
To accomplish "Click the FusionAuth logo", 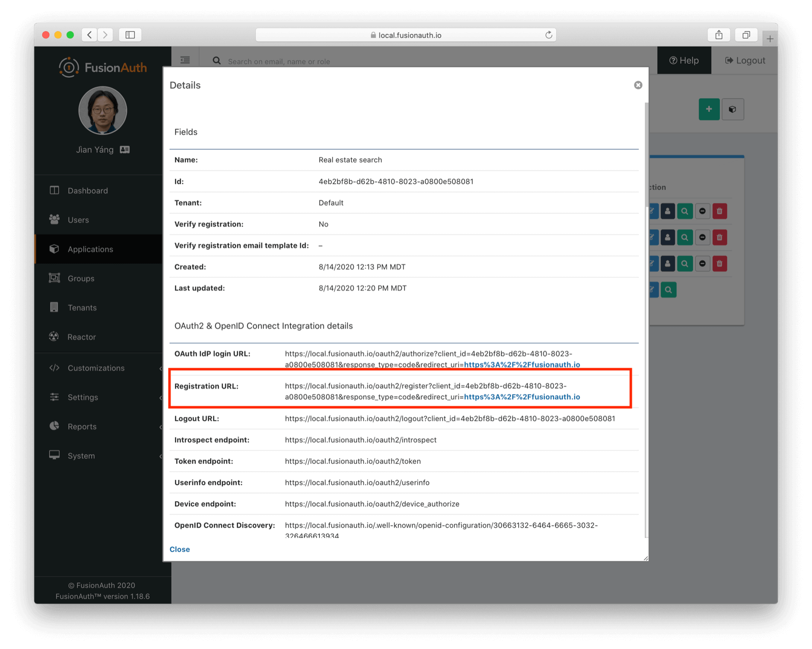I will coord(103,67).
